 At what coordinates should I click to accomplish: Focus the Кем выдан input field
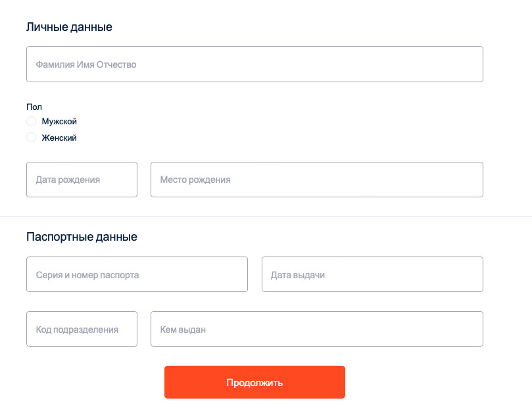(x=317, y=329)
